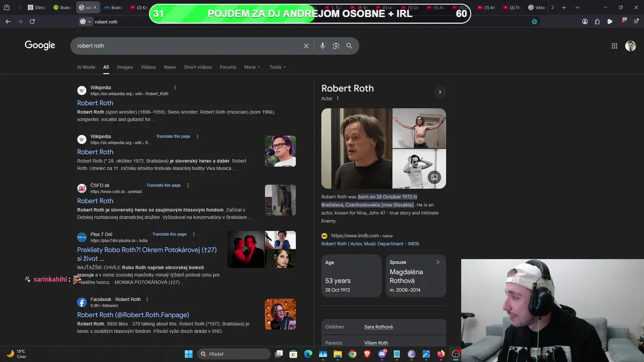Open the weather widget showing 15°C Clear

click(x=17, y=354)
